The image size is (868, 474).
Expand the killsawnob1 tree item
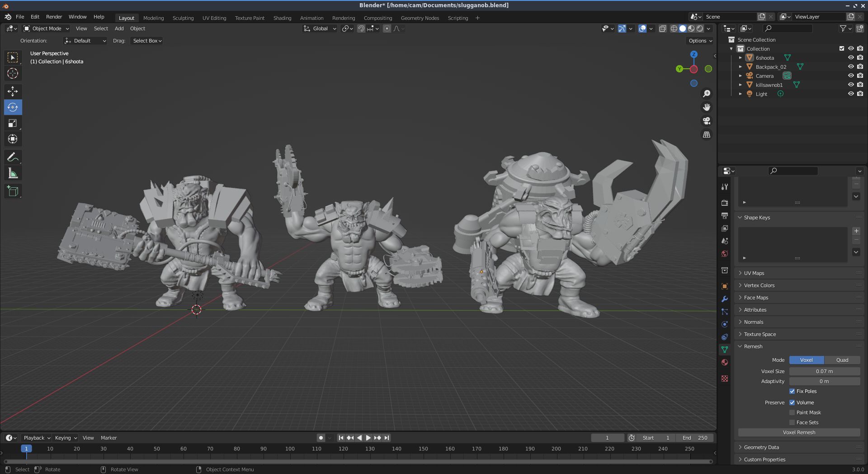pyautogui.click(x=740, y=85)
